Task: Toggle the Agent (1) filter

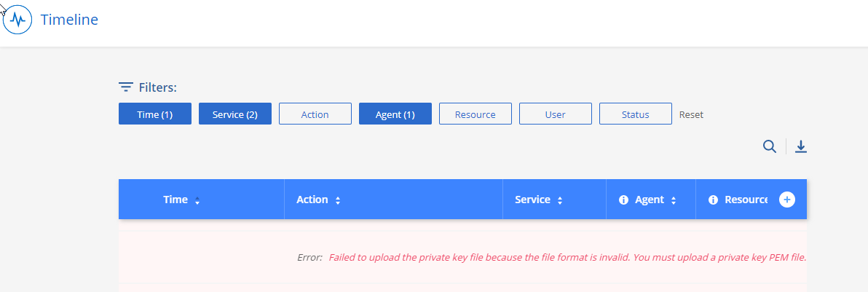Action: point(395,114)
